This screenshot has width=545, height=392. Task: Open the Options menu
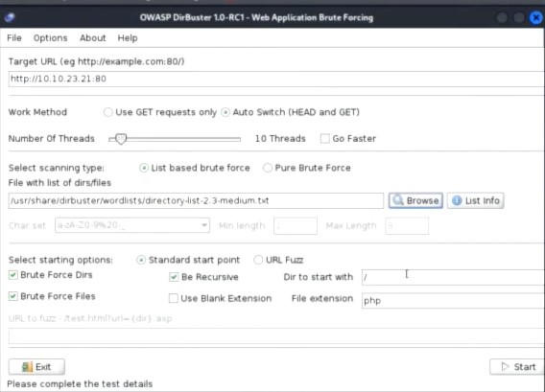(x=51, y=37)
